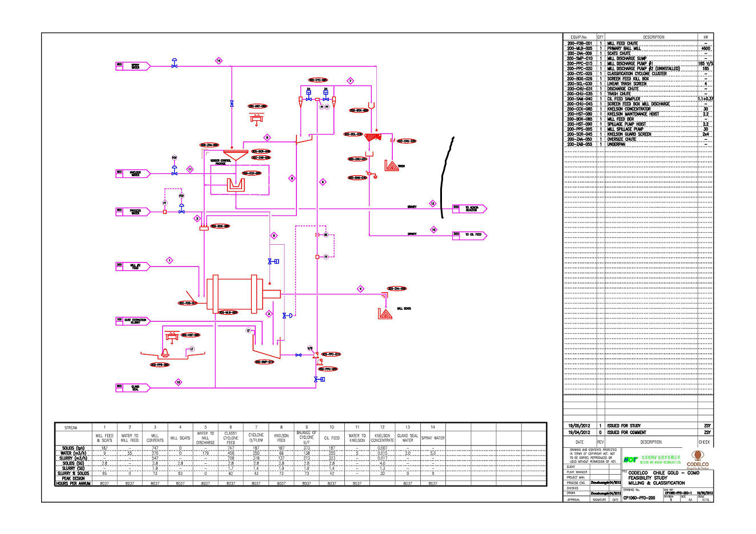Viewport: 756px width, 534px height.
Task: Select the TO CIL FEED flow tag
Action: 469,234
